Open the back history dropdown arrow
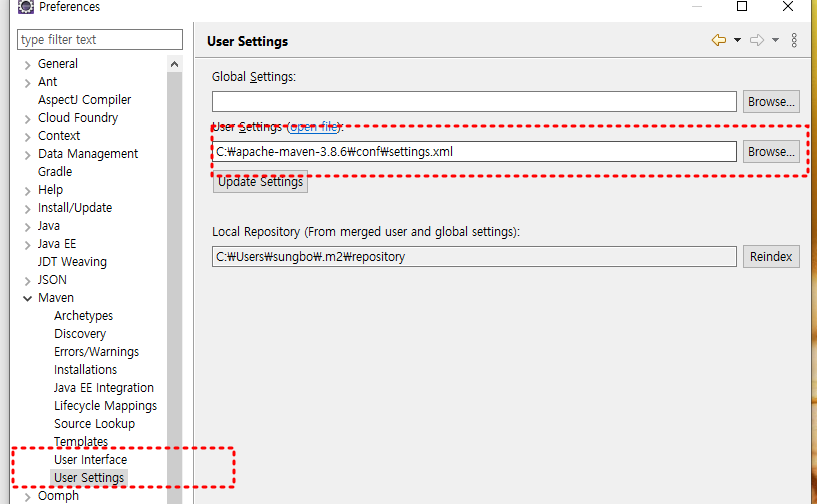 pos(737,40)
